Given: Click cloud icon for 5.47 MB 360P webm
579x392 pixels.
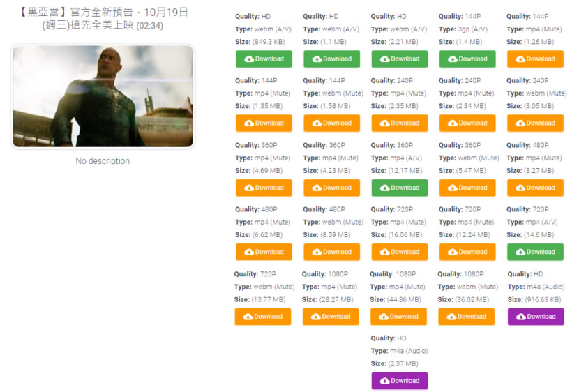Looking at the screenshot, I should click(x=453, y=188).
